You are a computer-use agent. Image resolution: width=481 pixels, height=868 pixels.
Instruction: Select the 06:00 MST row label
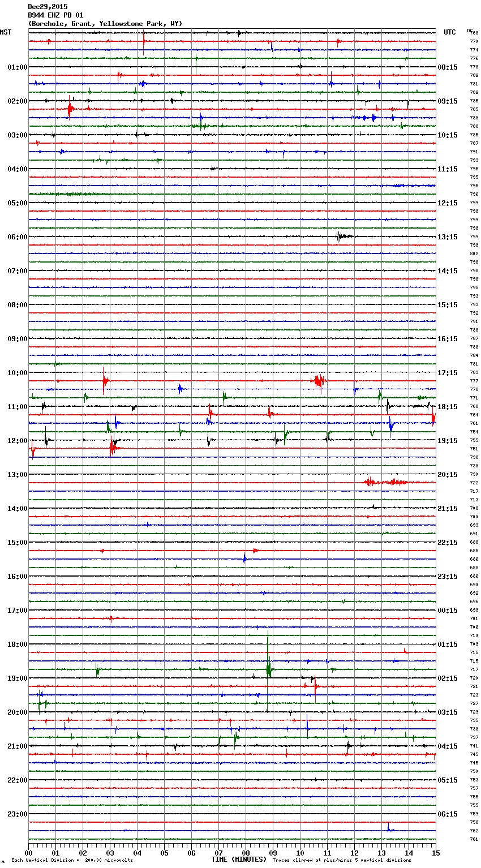(17, 237)
